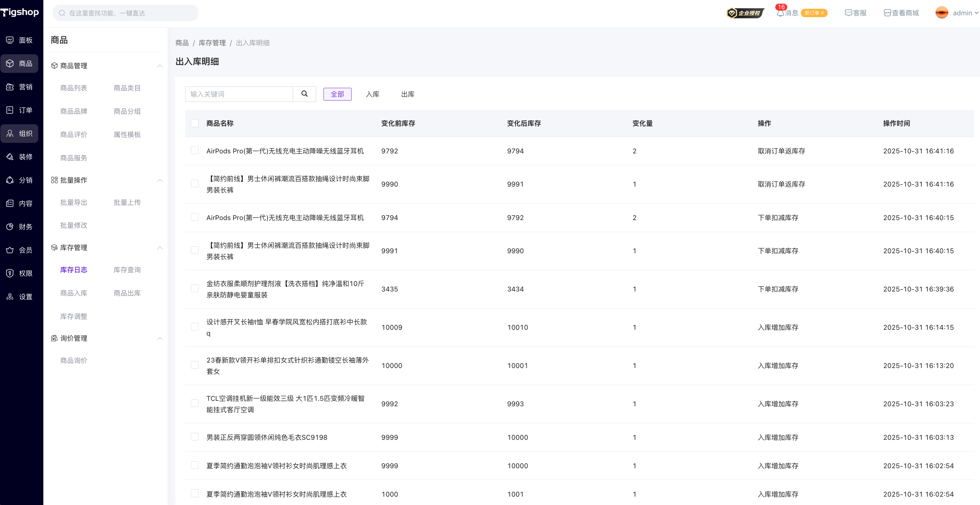980x505 pixels.
Task: Click 查看商城 link in header
Action: pos(901,13)
